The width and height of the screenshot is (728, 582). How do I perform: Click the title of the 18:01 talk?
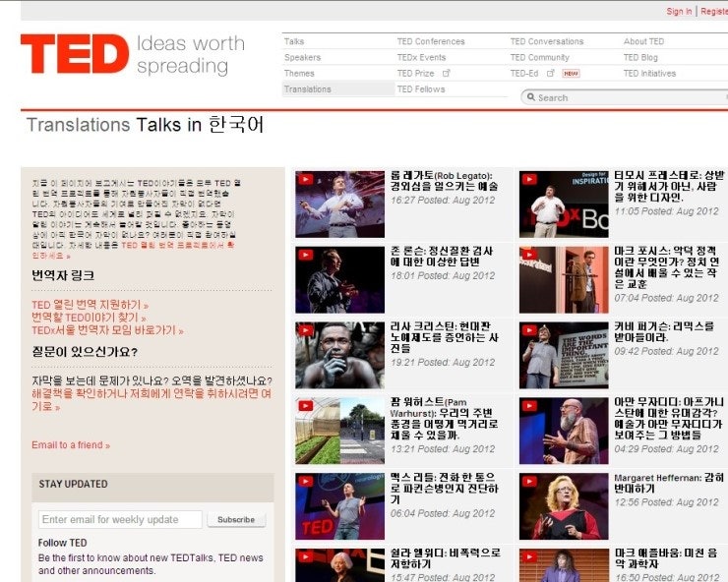pyautogui.click(x=442, y=257)
